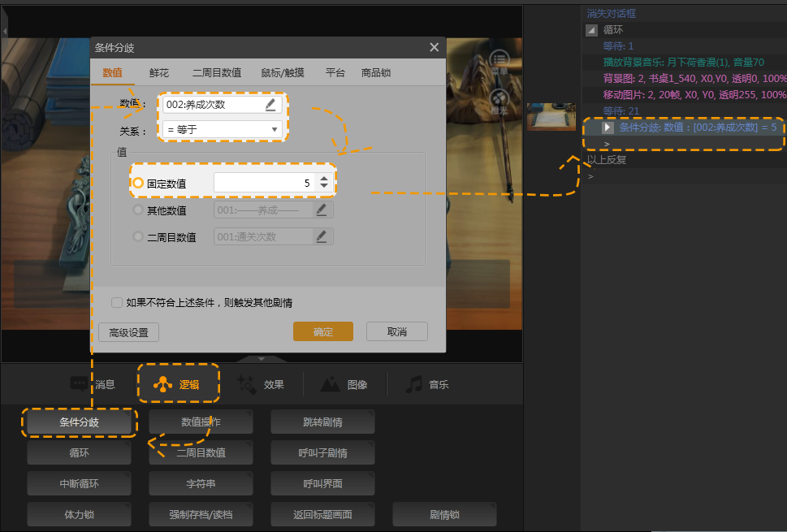
Task: Select the 二周目数值 radio option in 值 group
Action: tap(138, 237)
